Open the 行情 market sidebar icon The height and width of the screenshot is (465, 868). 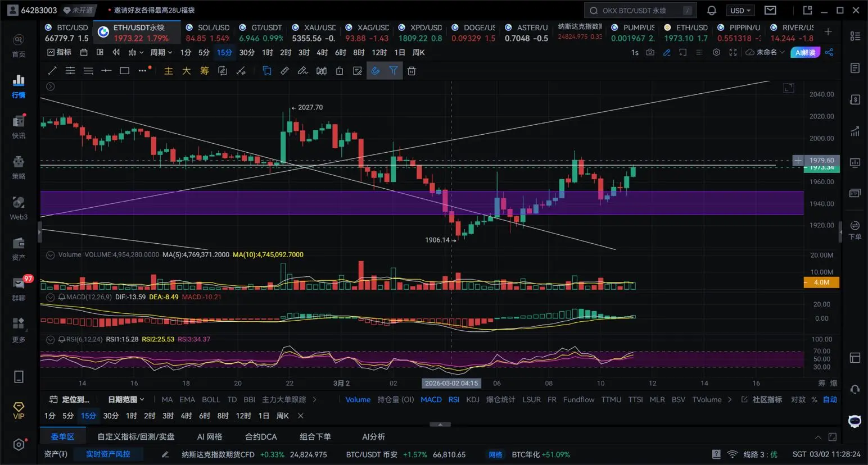(x=19, y=86)
